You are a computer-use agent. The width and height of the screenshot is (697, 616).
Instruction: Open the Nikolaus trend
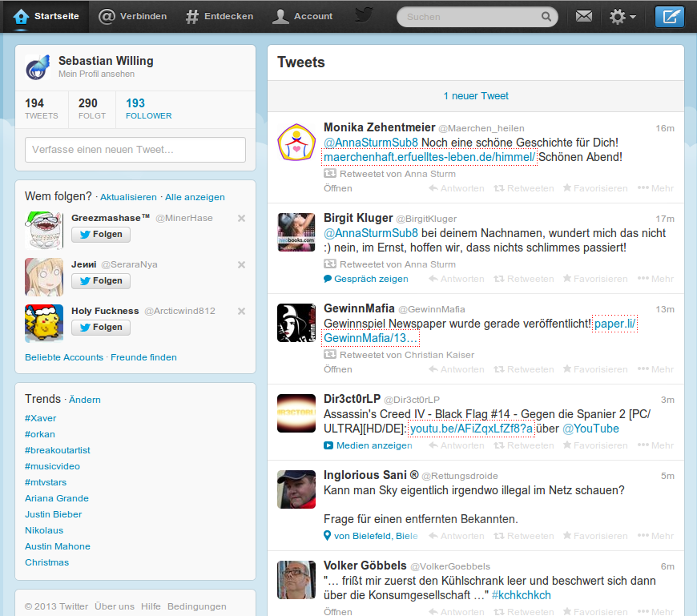tap(44, 530)
